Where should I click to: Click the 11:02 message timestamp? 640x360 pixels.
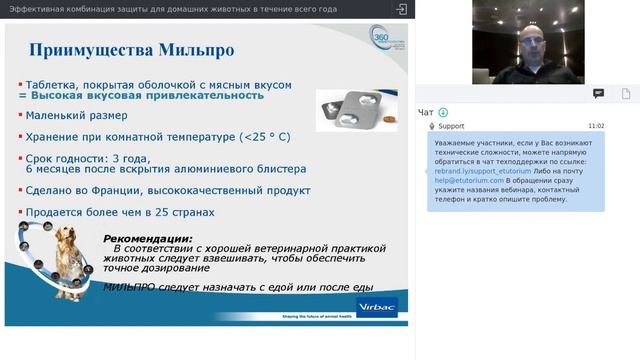(x=596, y=126)
